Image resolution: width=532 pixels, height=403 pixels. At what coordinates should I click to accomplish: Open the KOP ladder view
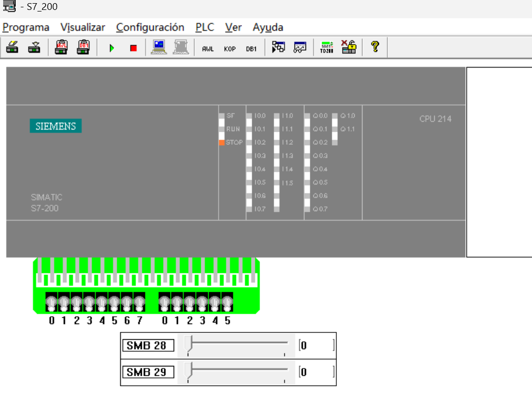[230, 49]
